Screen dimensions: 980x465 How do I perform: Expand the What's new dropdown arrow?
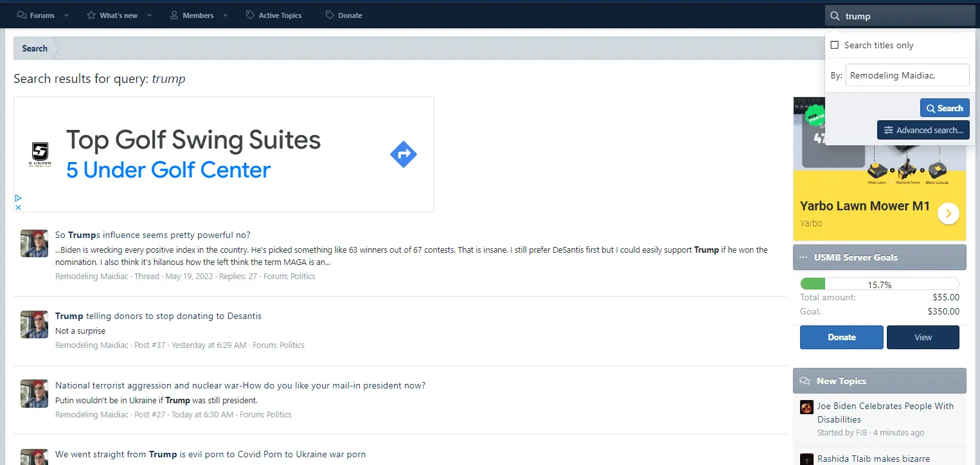149,15
